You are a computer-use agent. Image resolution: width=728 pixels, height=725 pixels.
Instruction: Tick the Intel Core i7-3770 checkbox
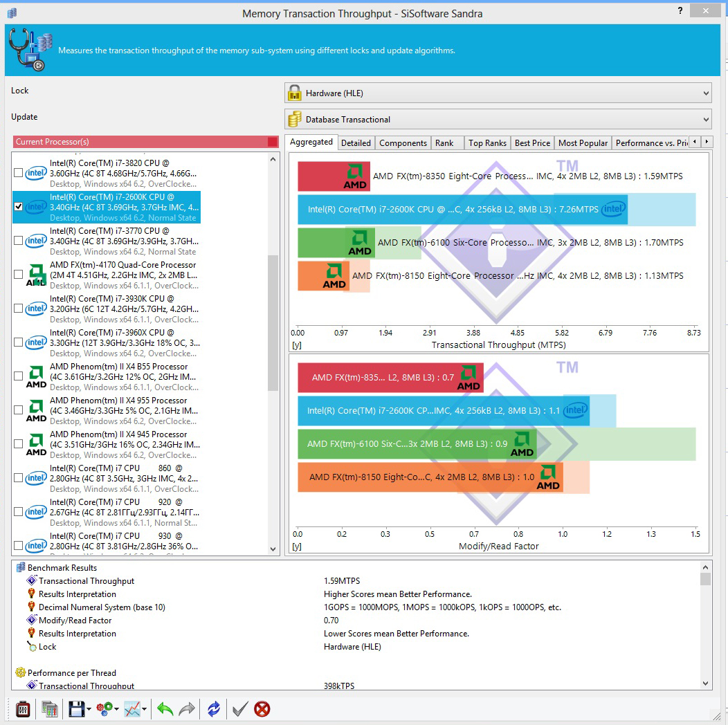click(x=18, y=241)
